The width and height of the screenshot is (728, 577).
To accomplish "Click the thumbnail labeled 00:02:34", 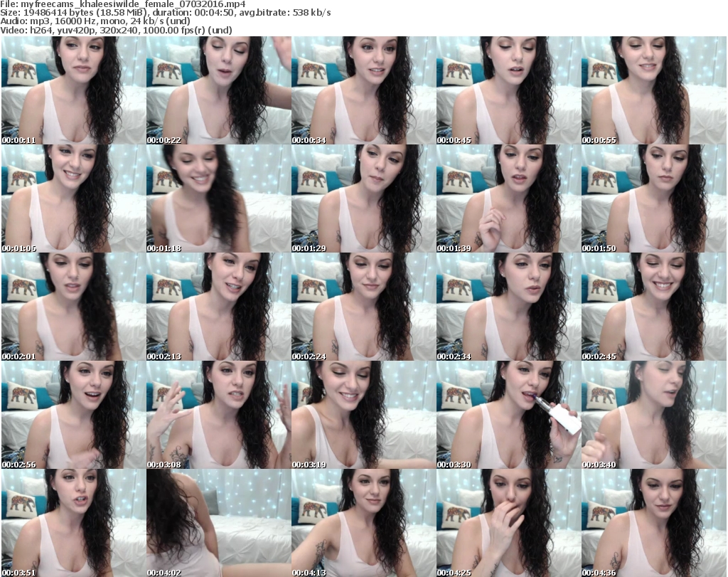I will tap(508, 307).
